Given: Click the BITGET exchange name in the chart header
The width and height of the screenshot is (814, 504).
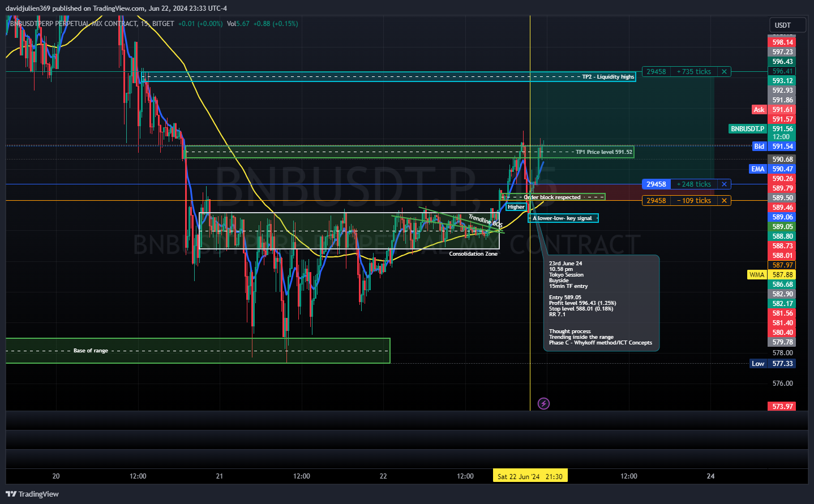Looking at the screenshot, I should [x=163, y=24].
